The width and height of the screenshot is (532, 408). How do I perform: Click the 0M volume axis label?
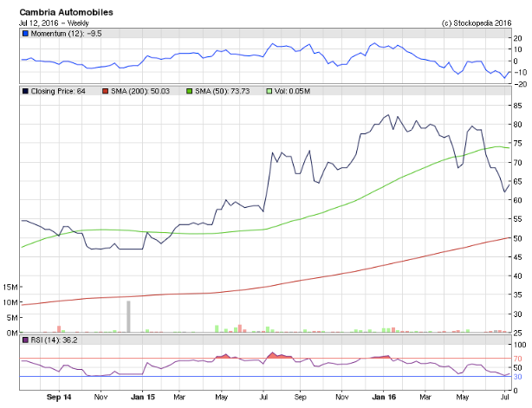(x=12, y=333)
